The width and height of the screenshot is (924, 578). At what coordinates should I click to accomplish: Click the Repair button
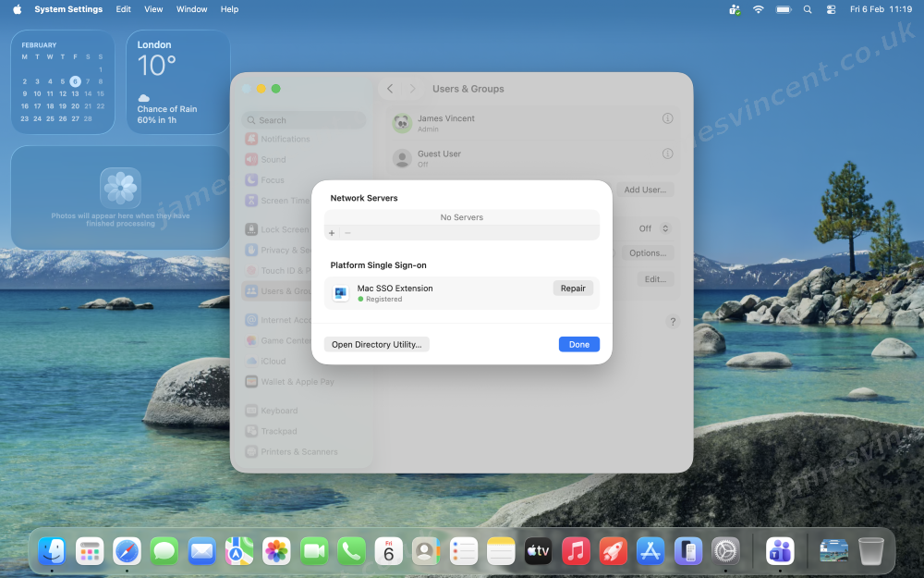click(x=573, y=289)
